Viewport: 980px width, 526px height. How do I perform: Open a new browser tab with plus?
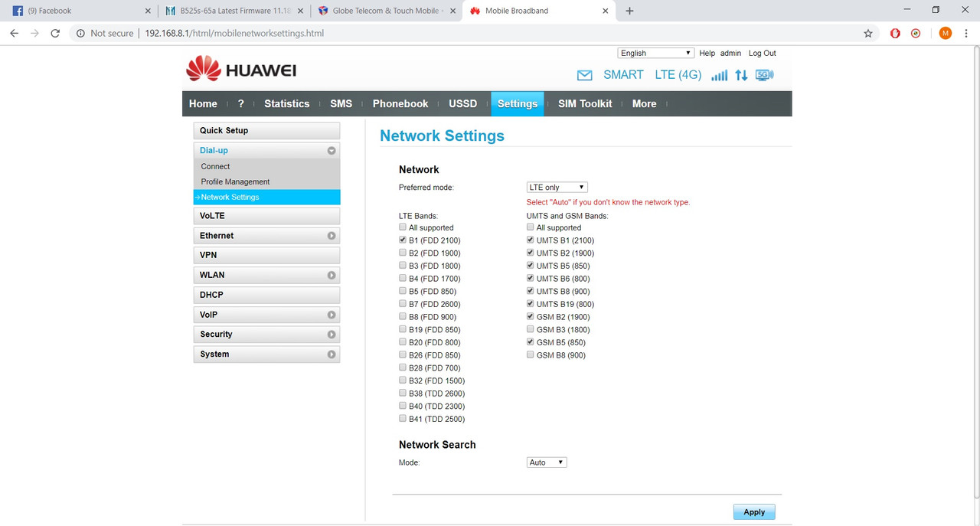(x=629, y=11)
